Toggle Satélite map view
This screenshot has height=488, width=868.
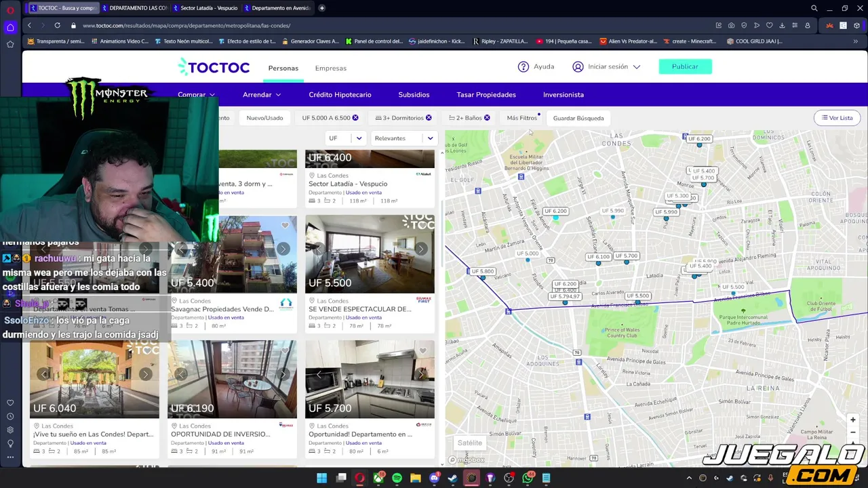point(469,443)
